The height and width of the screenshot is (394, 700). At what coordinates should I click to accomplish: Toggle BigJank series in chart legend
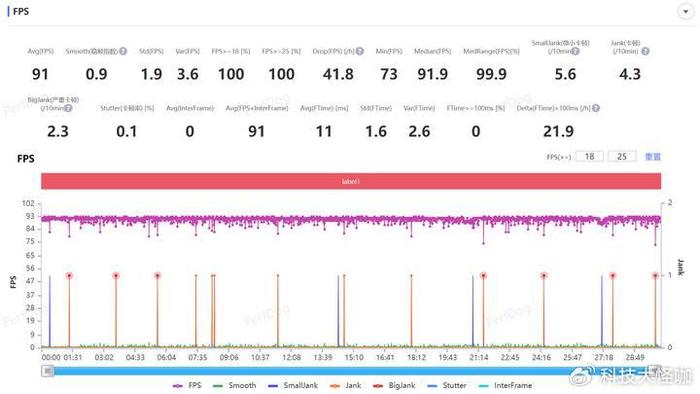[x=394, y=386]
